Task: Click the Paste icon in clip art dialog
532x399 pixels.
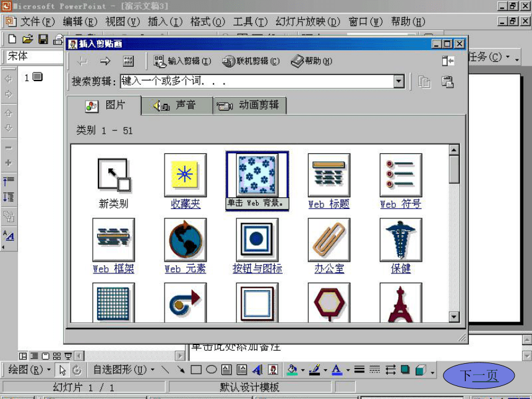Action: pos(447,82)
